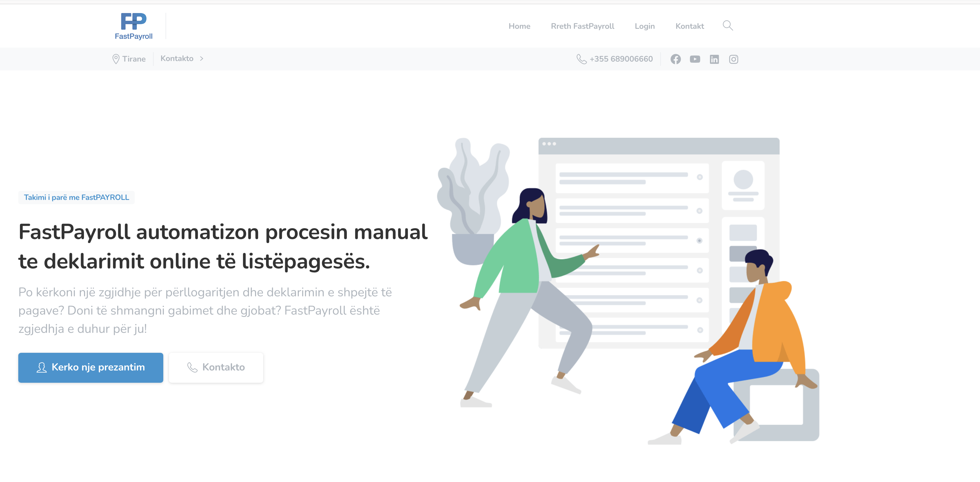Viewport: 980px width, 482px height.
Task: Open the LinkedIn social icon
Action: [714, 59]
